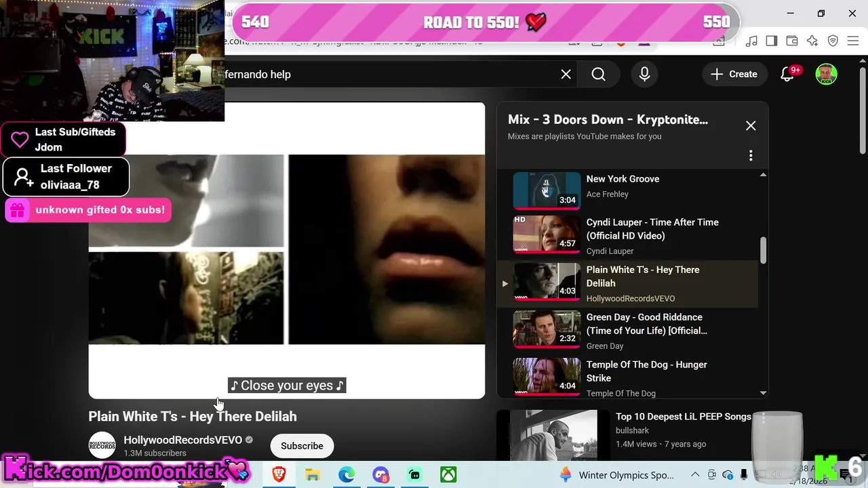Open the YouTube account avatar menu

(826, 75)
